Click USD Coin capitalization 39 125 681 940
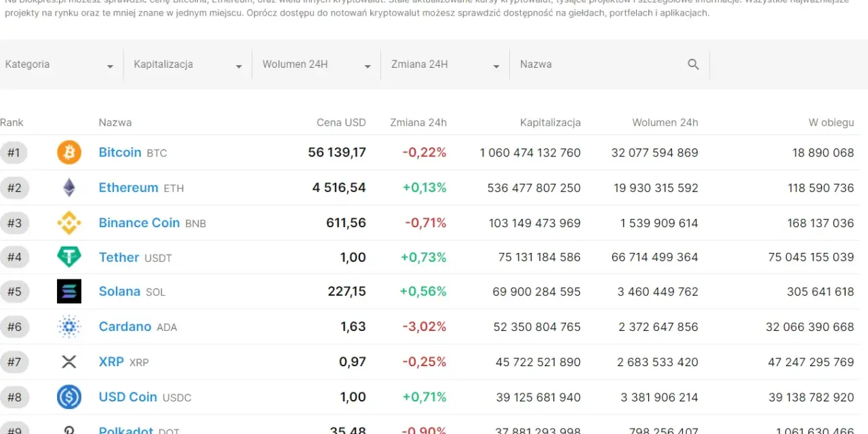Viewport: 868px width, 434px height. [x=538, y=397]
